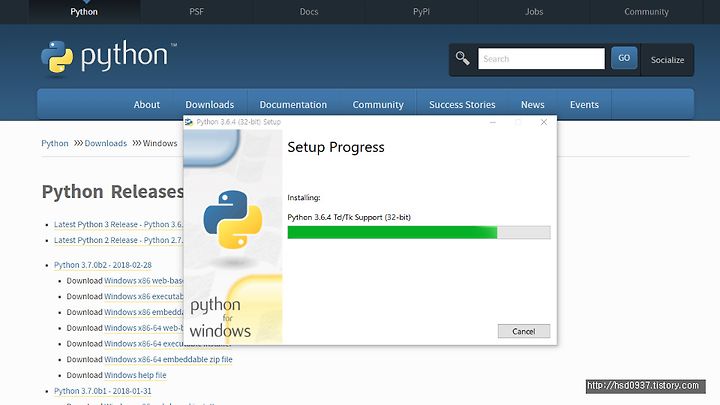The height and width of the screenshot is (405, 720).
Task: Select the Python top tab
Action: coord(84,11)
